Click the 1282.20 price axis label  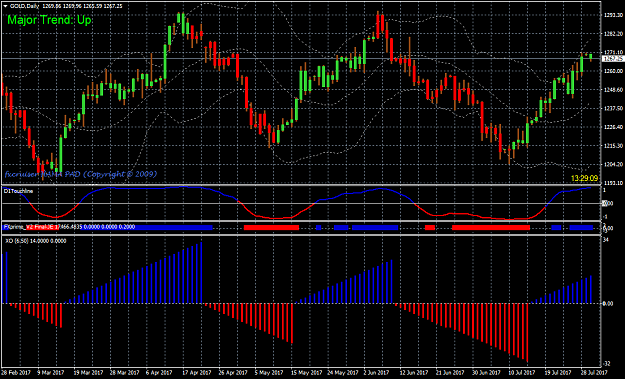(x=614, y=34)
